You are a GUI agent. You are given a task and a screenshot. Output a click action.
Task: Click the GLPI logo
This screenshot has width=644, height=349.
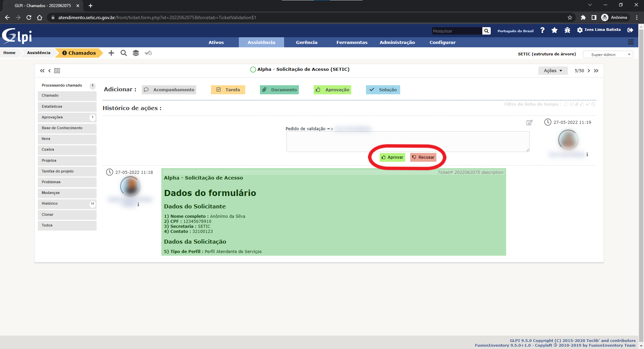click(x=17, y=36)
